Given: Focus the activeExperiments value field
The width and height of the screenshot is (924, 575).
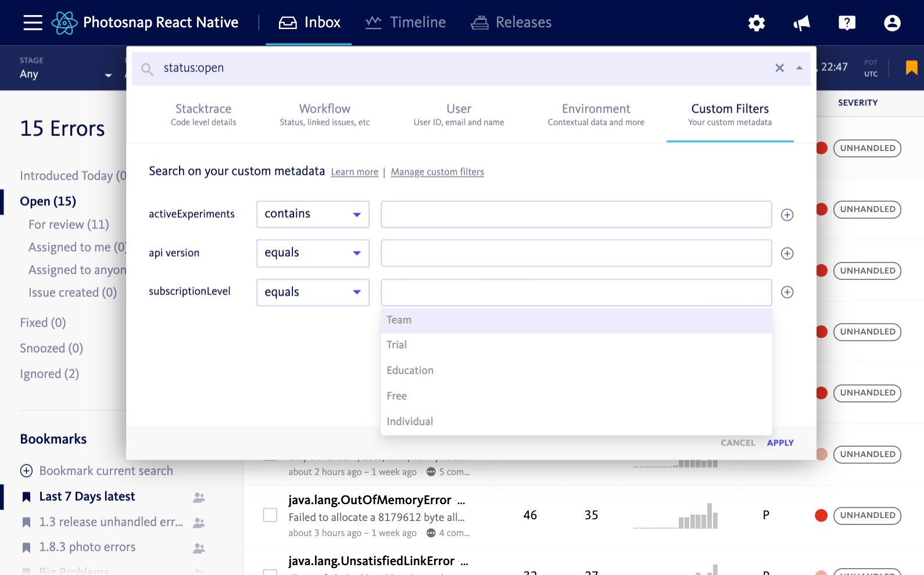Looking at the screenshot, I should (x=576, y=214).
